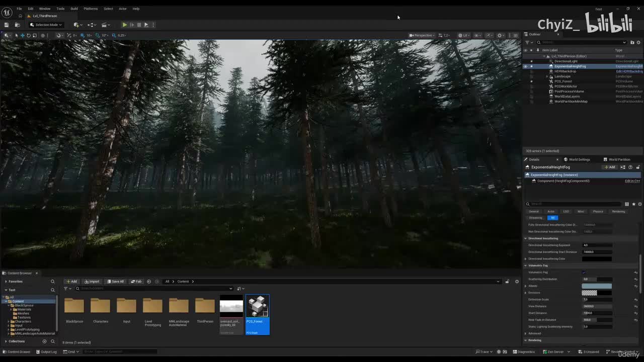Click Save All in Content Browser
Screen dimensions: 644x362
pos(115,282)
